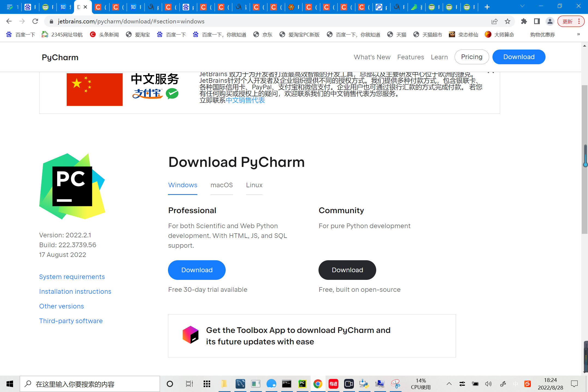
Task: Switch to first 知 Zhihu tab
Action: 65,7
